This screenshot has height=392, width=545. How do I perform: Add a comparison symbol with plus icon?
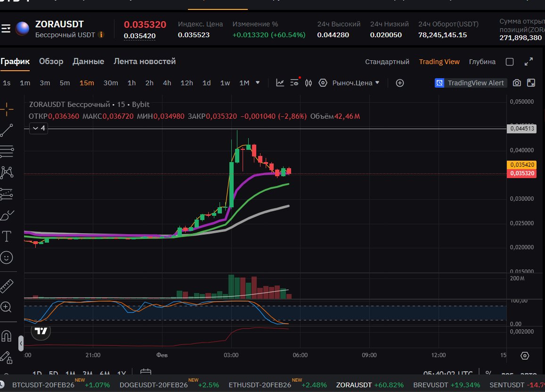click(400, 83)
